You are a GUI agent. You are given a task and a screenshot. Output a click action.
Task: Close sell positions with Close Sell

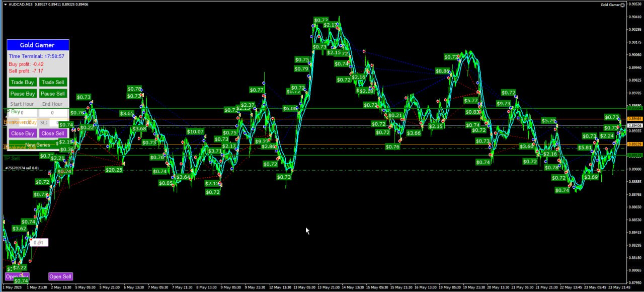click(x=53, y=133)
